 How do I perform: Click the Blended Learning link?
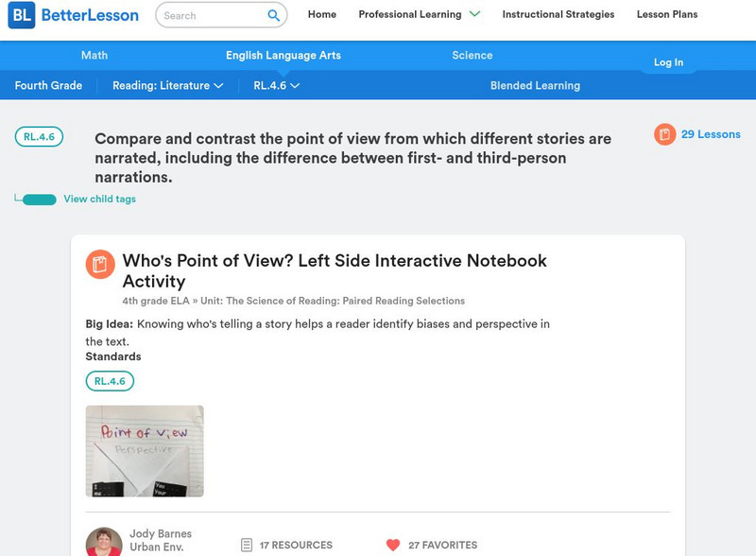click(x=535, y=85)
